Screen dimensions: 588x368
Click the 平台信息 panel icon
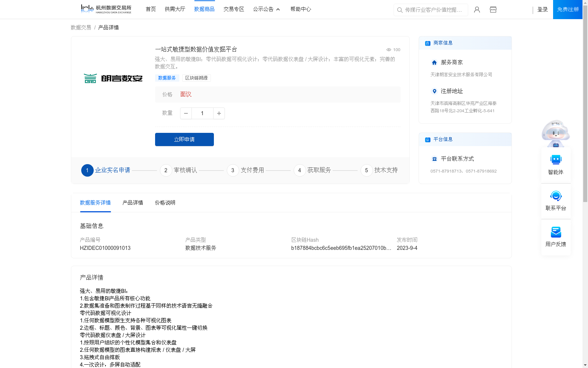[428, 140]
